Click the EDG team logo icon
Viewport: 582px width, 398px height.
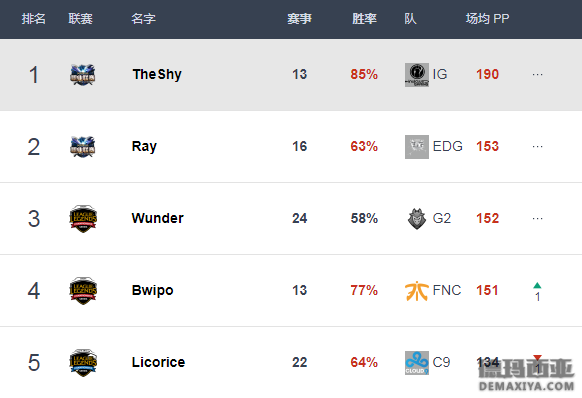click(x=417, y=147)
